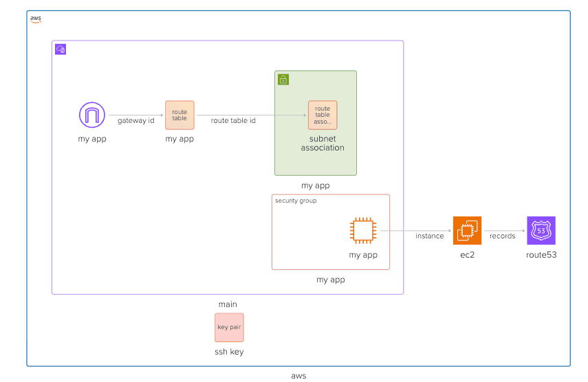Select the internet gateway icon labeled my app
Image resolution: width=588 pixels, height=382 pixels.
coord(92,115)
